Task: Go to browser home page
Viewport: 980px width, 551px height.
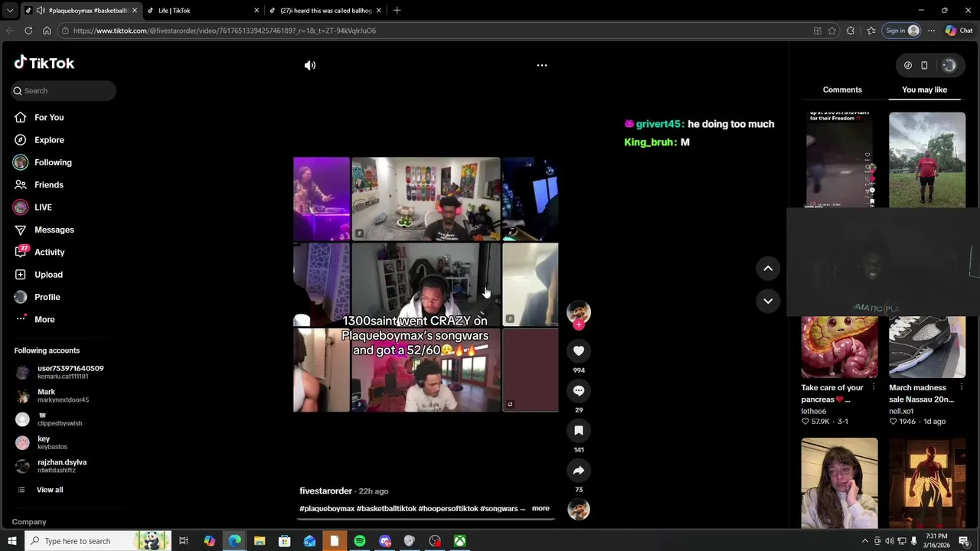Action: [x=47, y=31]
